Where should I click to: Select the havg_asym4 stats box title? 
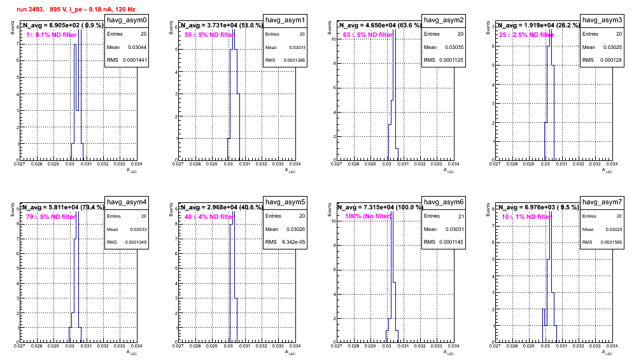[x=127, y=202]
